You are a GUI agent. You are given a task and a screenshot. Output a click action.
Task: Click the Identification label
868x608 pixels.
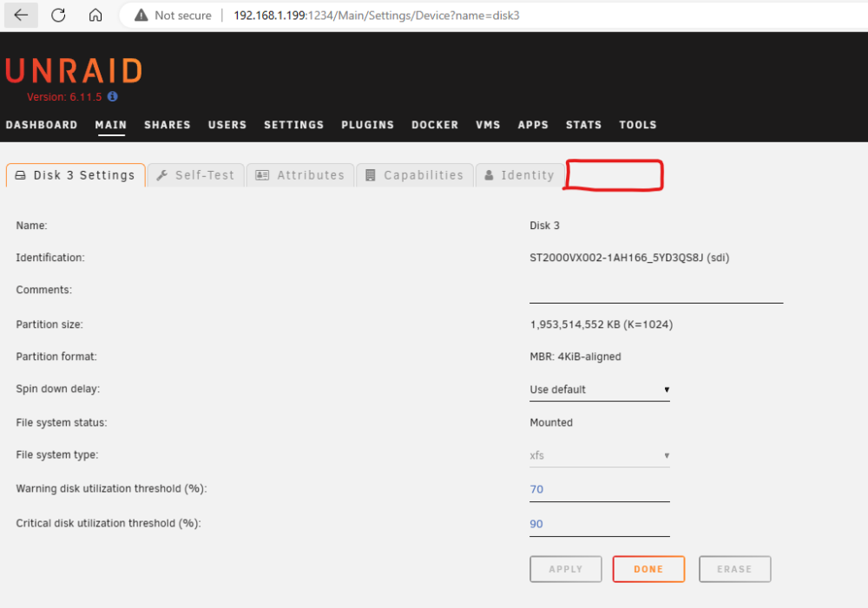click(50, 258)
